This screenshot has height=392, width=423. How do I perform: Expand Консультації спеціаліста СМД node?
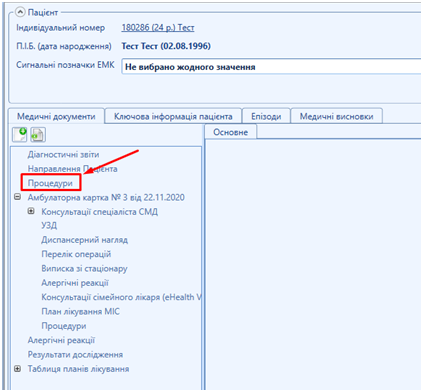[31, 211]
